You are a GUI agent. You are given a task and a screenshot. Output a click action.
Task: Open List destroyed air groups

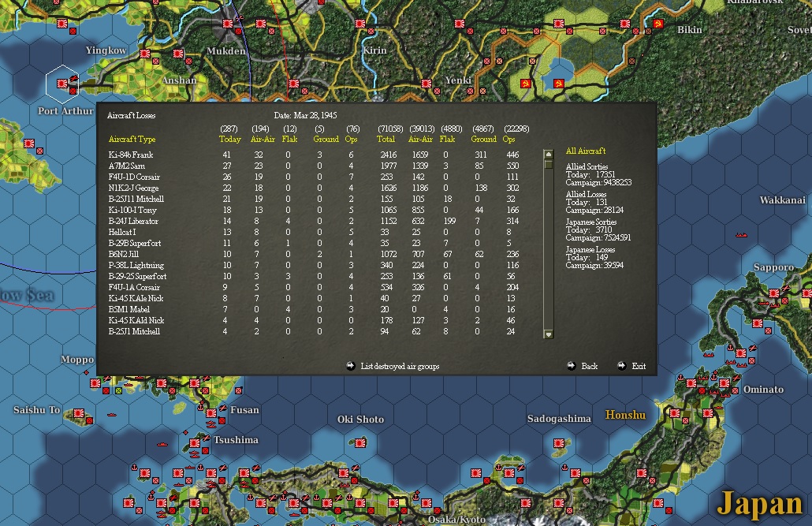coord(399,366)
